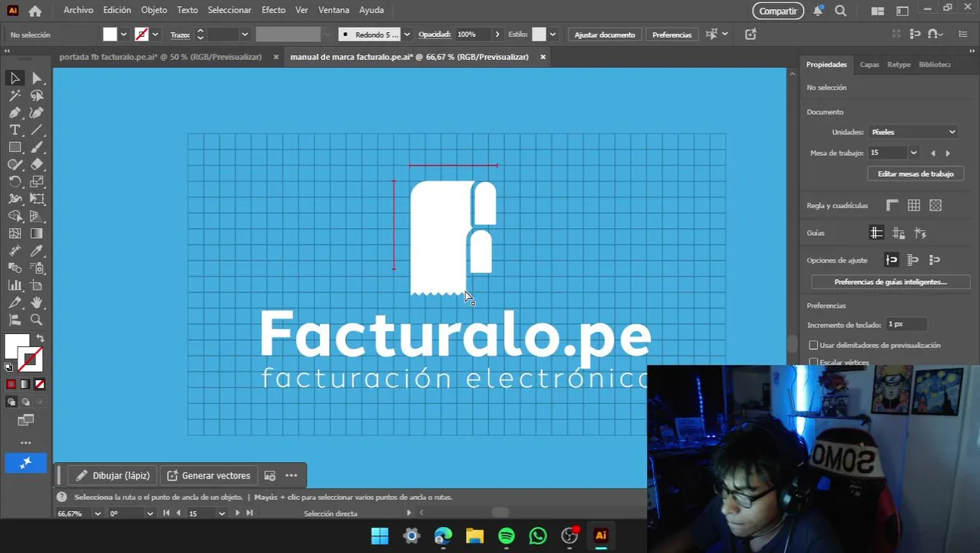The width and height of the screenshot is (980, 553).
Task: Click Generar vectores button
Action: tap(208, 475)
